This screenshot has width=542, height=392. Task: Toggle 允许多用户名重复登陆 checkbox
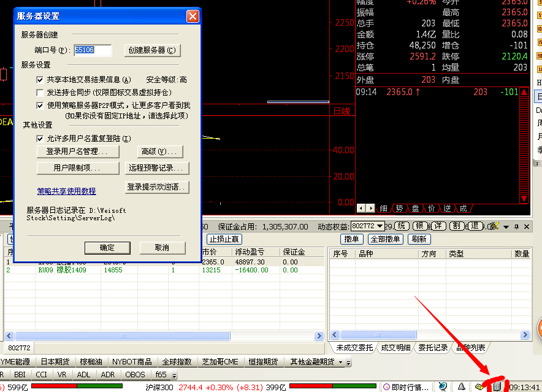pyautogui.click(x=40, y=139)
